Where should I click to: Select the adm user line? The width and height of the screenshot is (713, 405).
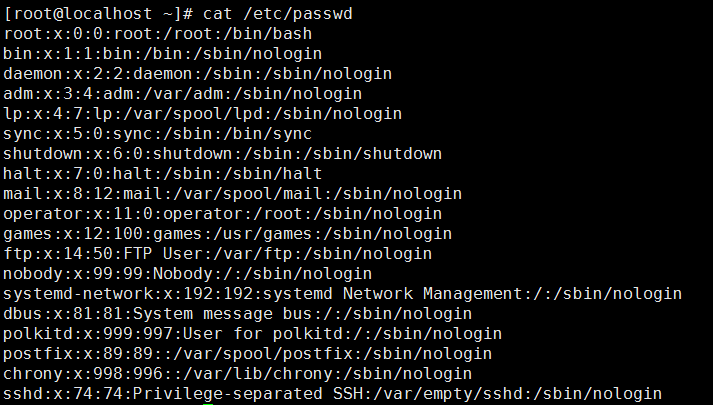183,94
